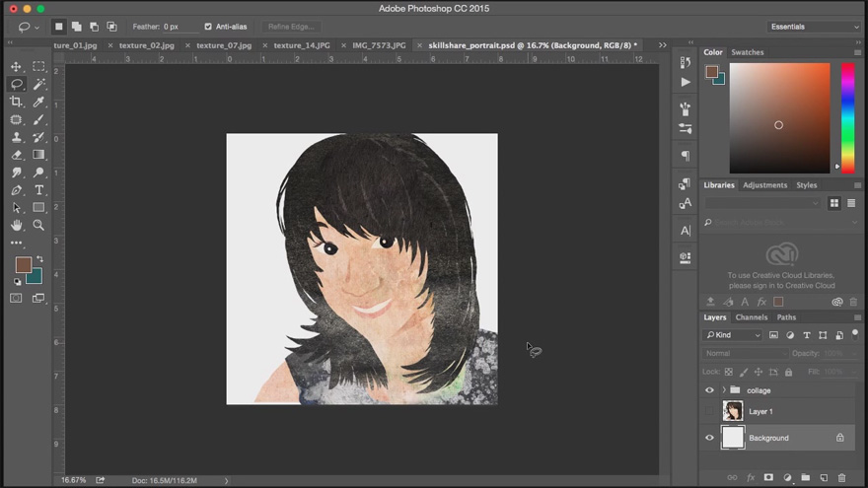Show Layer 1 visibility
The height and width of the screenshot is (488, 868).
tap(709, 412)
